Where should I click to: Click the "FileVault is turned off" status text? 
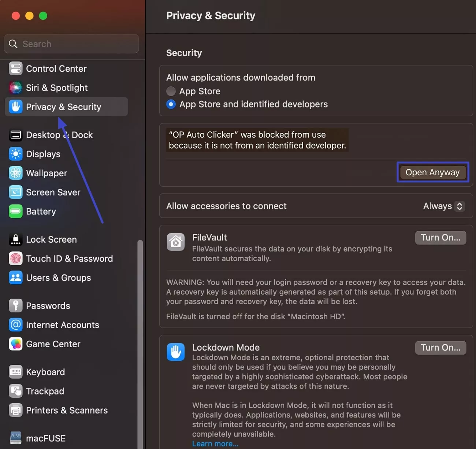coord(256,316)
